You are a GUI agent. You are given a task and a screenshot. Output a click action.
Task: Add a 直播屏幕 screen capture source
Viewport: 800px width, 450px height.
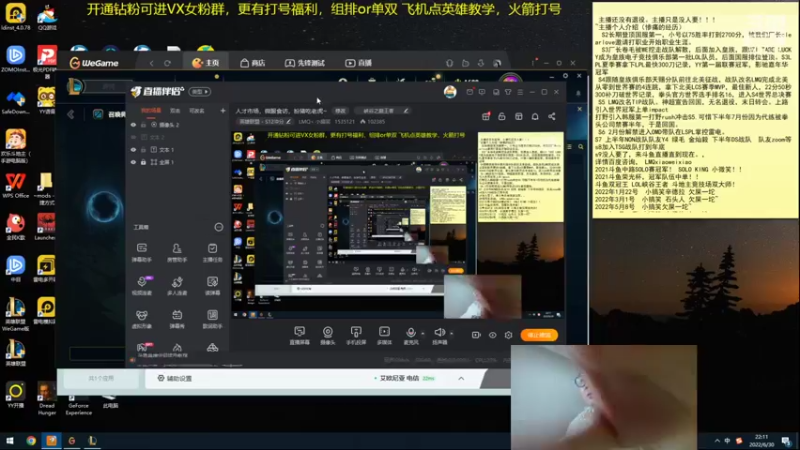pos(299,335)
